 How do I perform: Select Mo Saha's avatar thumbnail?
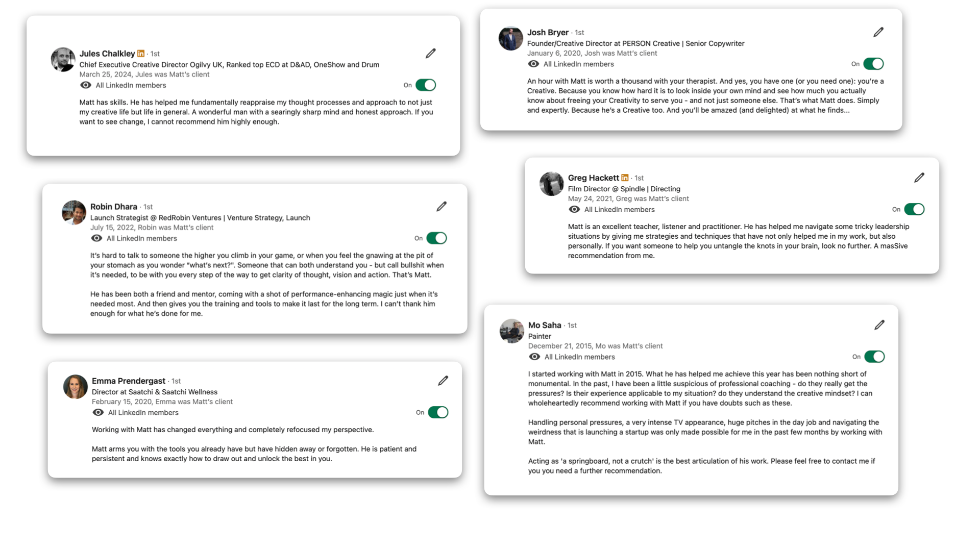pyautogui.click(x=511, y=331)
